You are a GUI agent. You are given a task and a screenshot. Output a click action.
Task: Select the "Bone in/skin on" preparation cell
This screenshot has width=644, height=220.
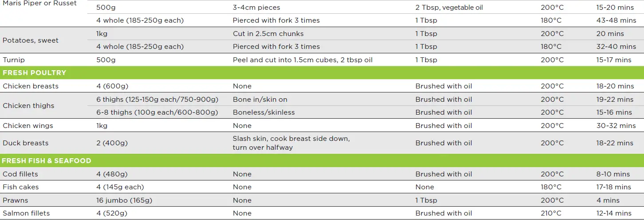tap(260, 100)
